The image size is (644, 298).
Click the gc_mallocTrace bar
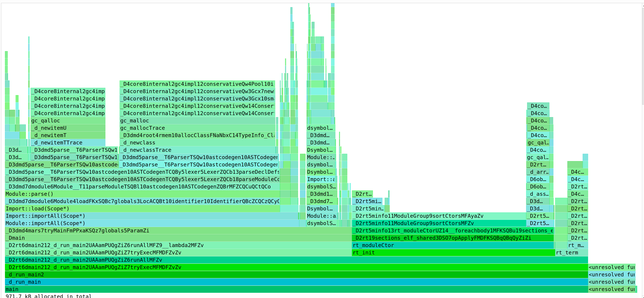click(197, 128)
